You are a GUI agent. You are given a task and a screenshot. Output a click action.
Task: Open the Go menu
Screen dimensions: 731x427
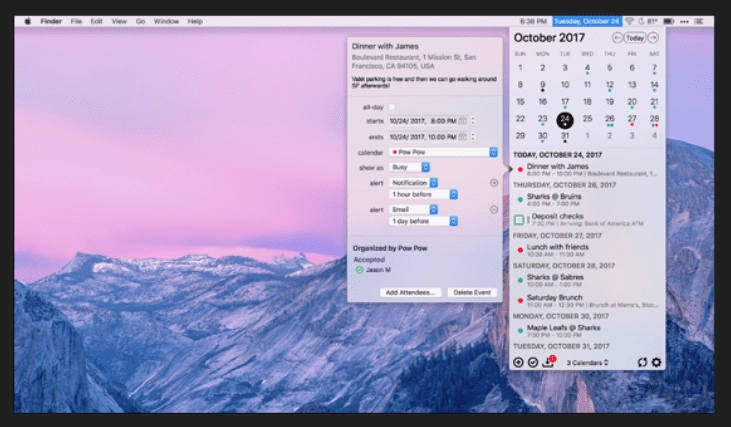click(x=140, y=21)
